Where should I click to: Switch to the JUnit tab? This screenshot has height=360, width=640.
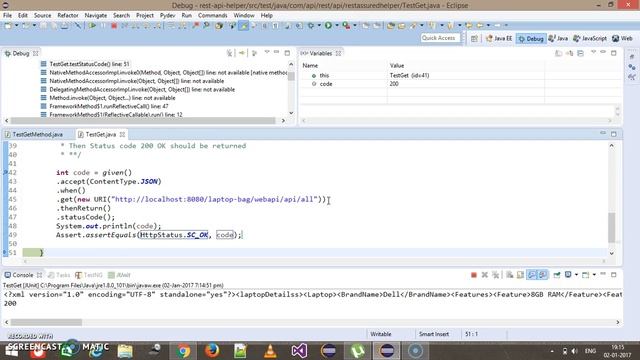tap(119, 275)
